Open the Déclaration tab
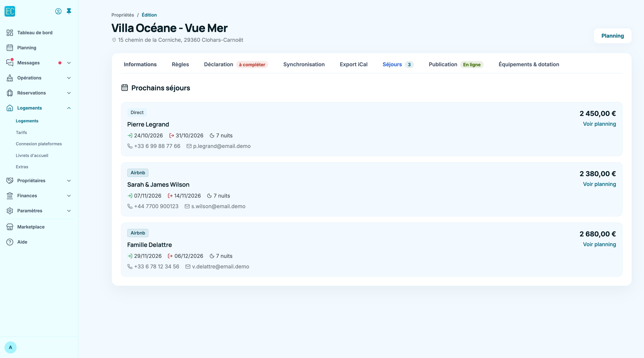644x358 pixels. tap(236, 64)
